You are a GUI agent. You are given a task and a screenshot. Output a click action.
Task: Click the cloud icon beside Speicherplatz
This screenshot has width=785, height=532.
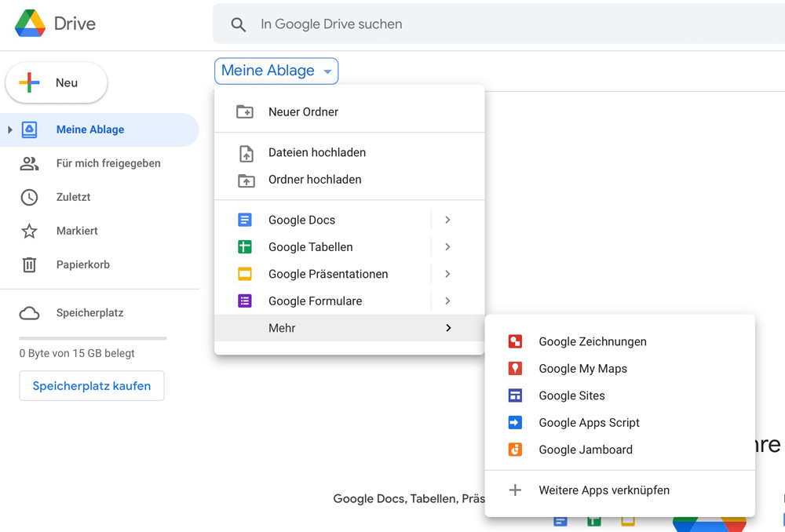(x=29, y=313)
